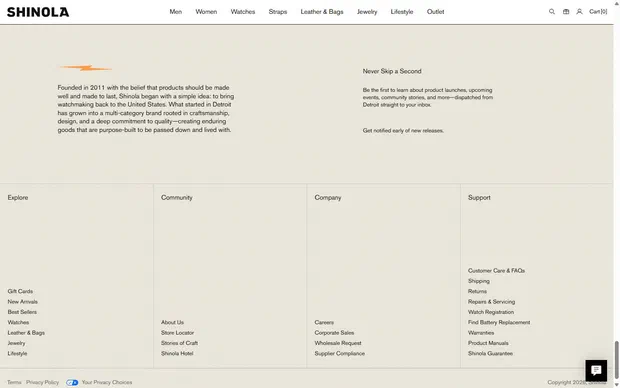Open the Terms link in footer
The image size is (620, 388).
14,382
